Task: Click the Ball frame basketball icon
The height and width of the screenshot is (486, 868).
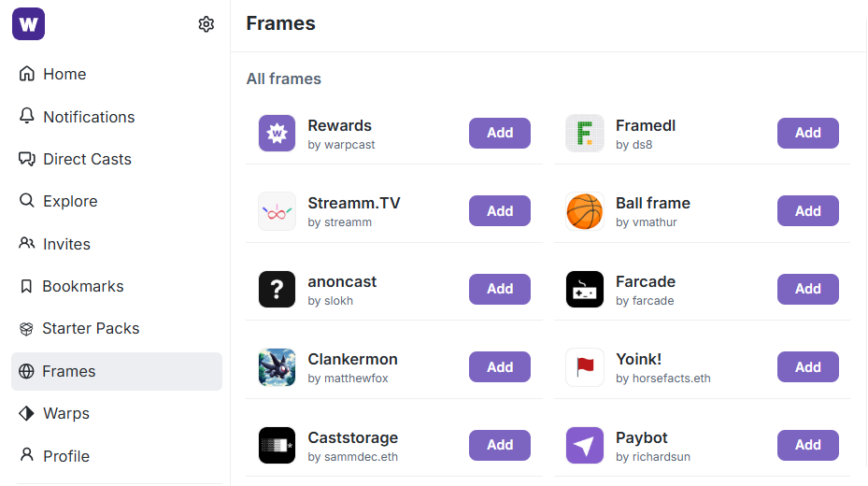Action: coord(585,211)
